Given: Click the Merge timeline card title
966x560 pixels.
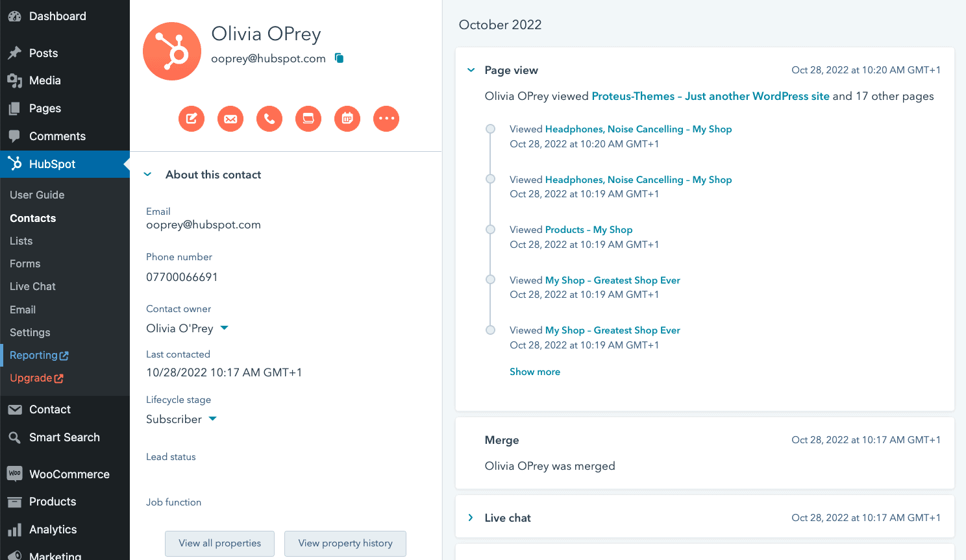Looking at the screenshot, I should coord(502,440).
